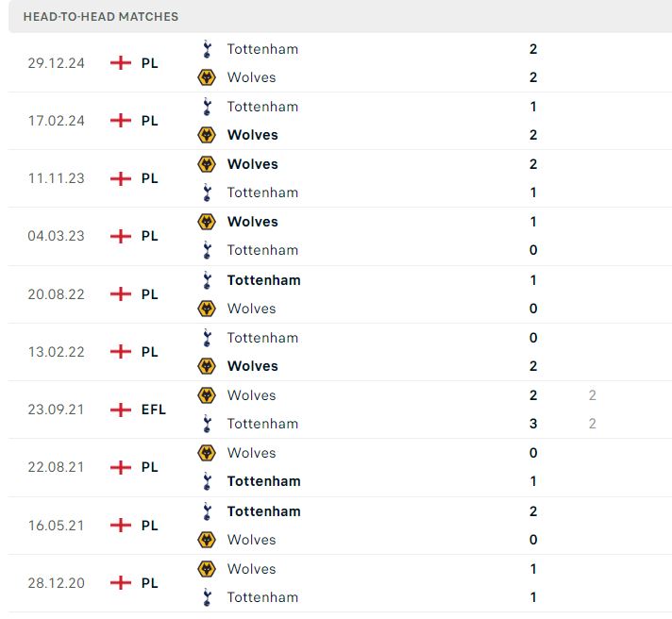This screenshot has height=619, width=672.
Task: Click Wolves crest in 16.05.21 match
Action: 207,540
